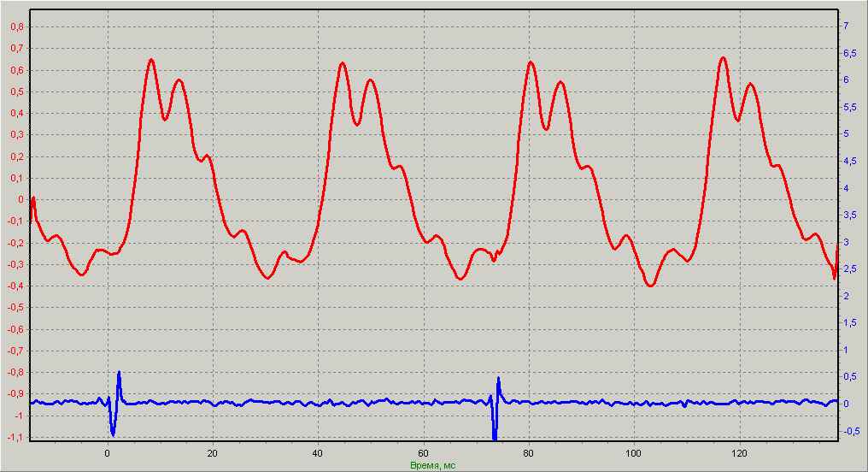Click the blue "3" axis label
Viewport: 868px width, 472px height.
(845, 242)
